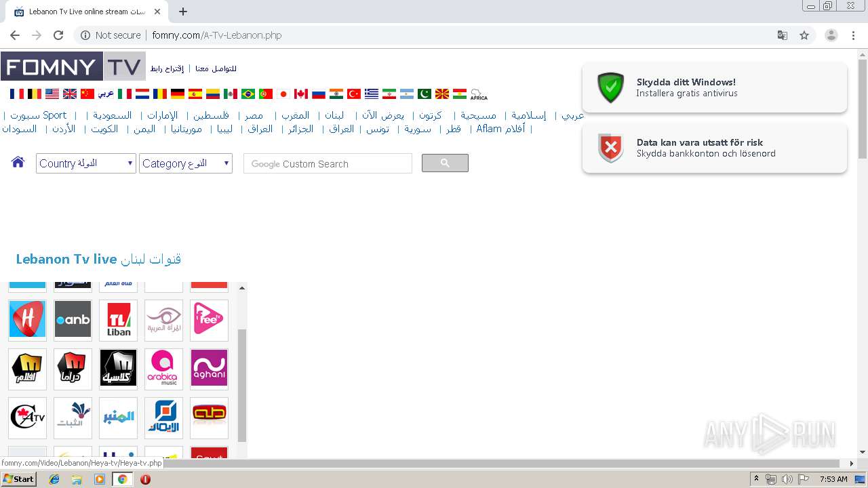Click the Data kan vara utsatt ad
Image resolution: width=868 pixels, height=488 pixels.
(x=715, y=148)
